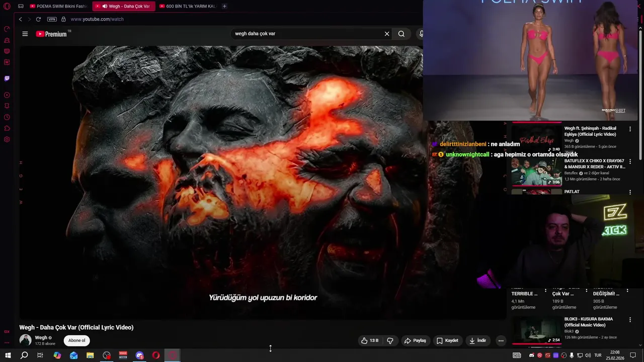Open Windows taskbar search
This screenshot has height=362, width=644.
24,355
